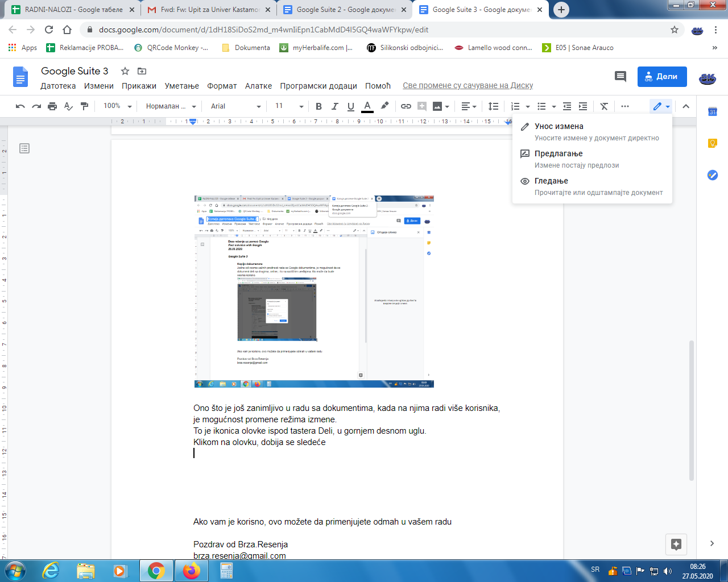The image size is (728, 582).
Task: Redo action using the toolbar arrow
Action: (x=36, y=106)
